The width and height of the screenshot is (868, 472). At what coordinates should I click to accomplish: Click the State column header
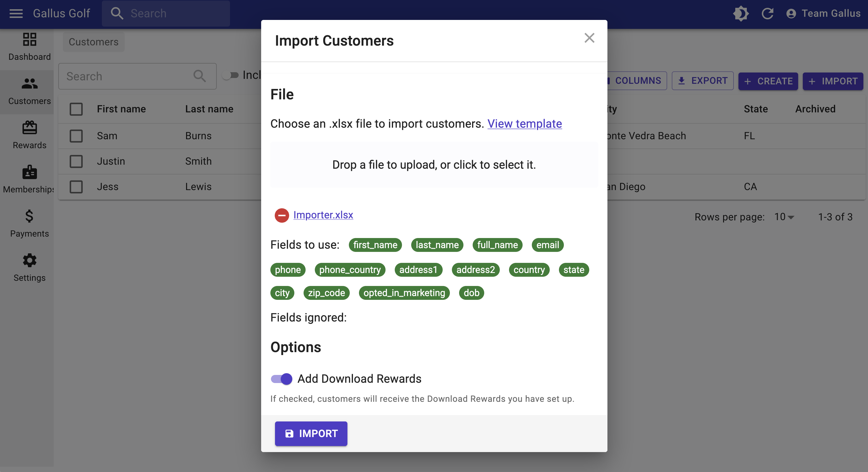[x=756, y=109]
